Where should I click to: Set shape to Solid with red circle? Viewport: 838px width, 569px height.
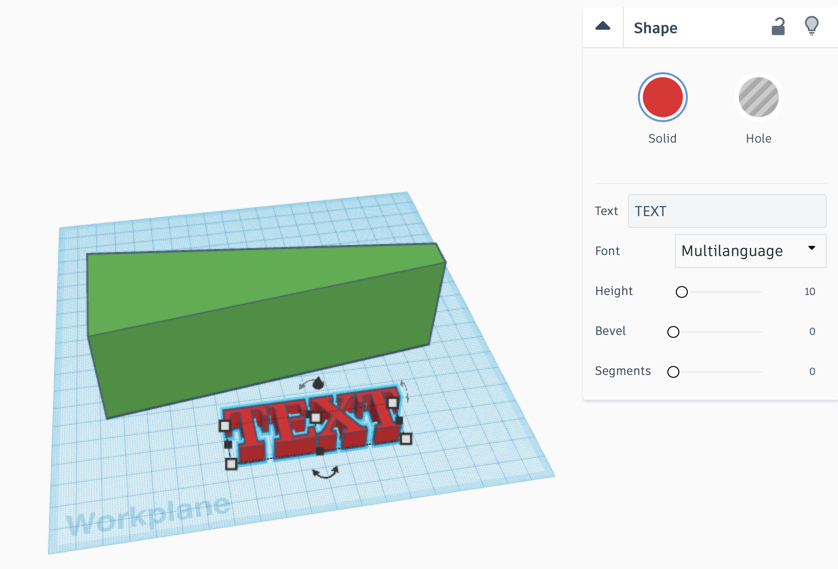tap(662, 98)
